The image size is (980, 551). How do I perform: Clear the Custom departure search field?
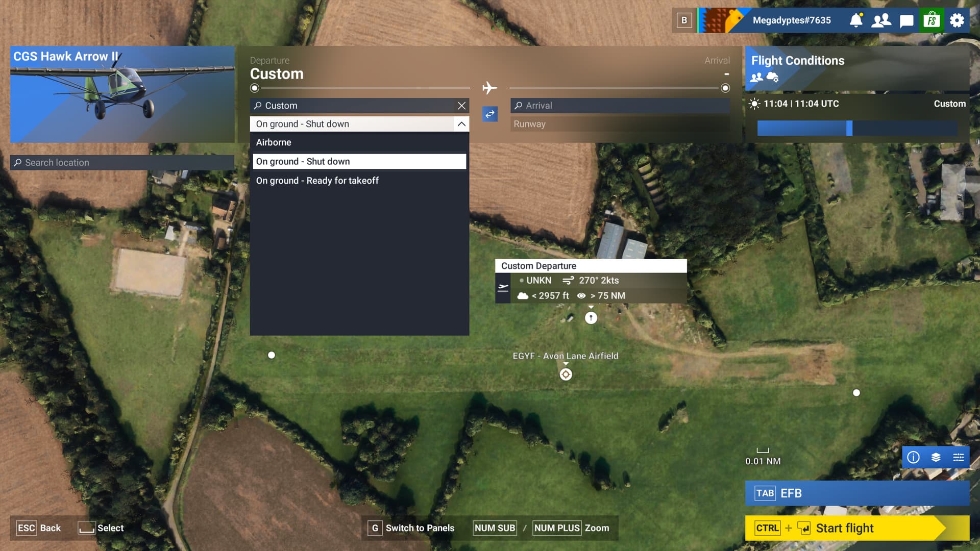point(461,106)
